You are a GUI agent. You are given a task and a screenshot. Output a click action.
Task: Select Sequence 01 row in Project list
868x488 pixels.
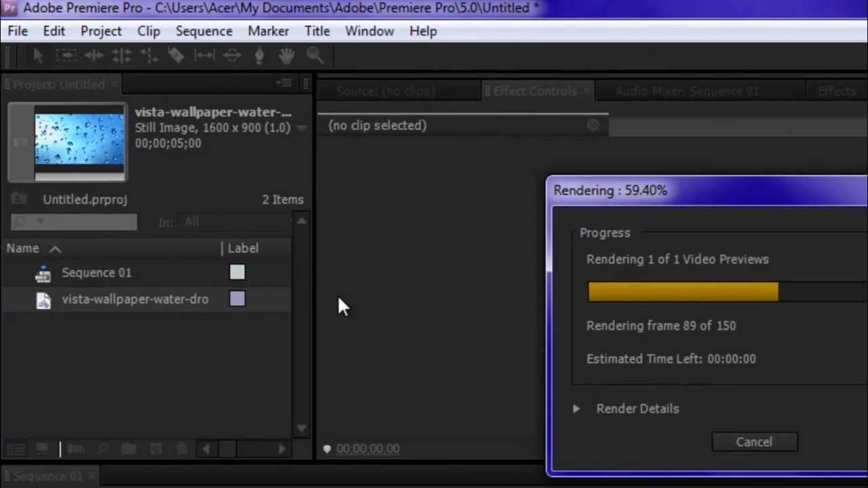click(146, 273)
